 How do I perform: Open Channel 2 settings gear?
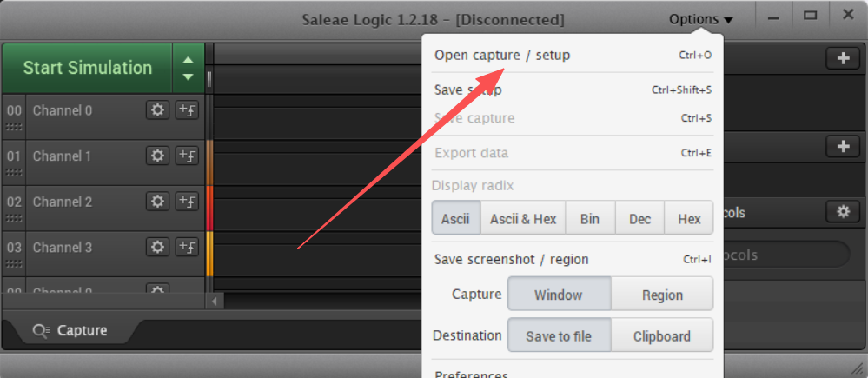[157, 201]
